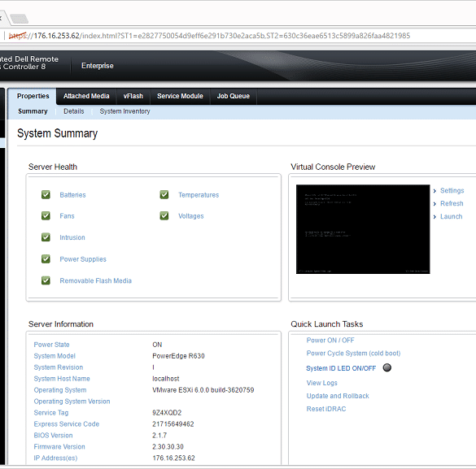The image size is (476, 469).
Task: Click the Power Supplies green check icon
Action: (x=46, y=259)
